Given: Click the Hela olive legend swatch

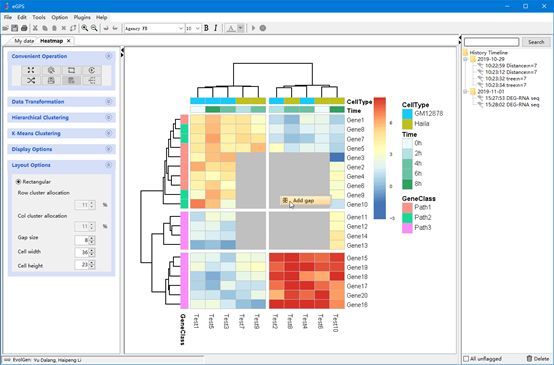Looking at the screenshot, I should (x=407, y=124).
